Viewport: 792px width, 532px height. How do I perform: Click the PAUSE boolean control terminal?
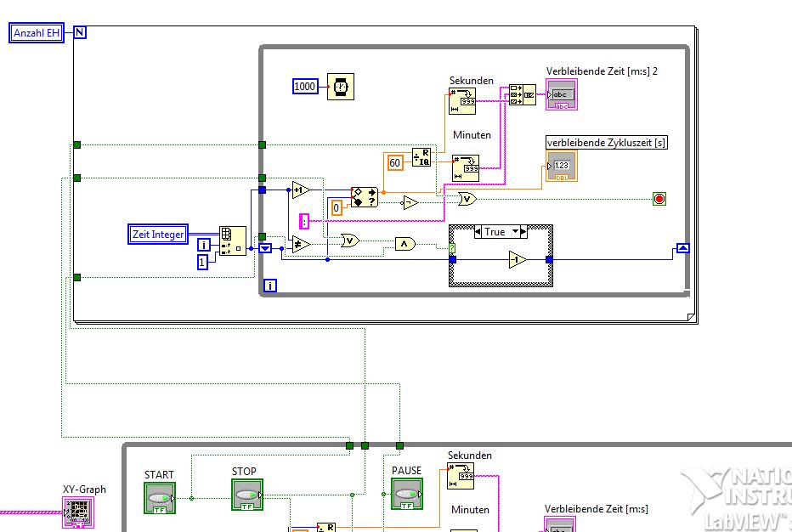(406, 494)
